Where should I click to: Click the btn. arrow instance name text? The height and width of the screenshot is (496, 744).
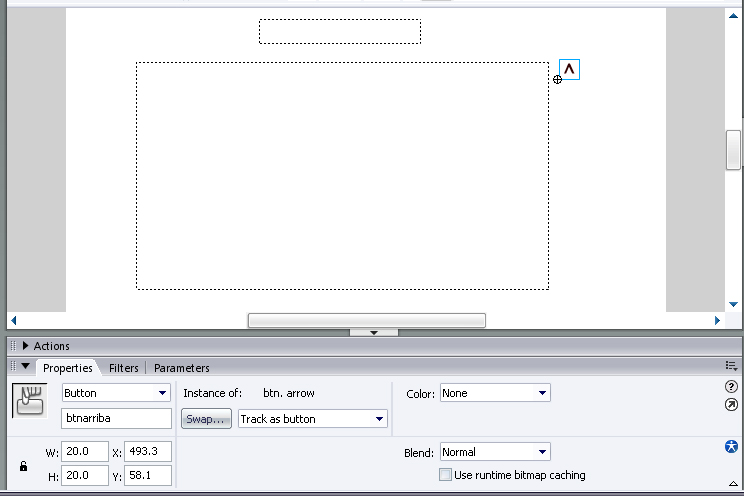(288, 393)
